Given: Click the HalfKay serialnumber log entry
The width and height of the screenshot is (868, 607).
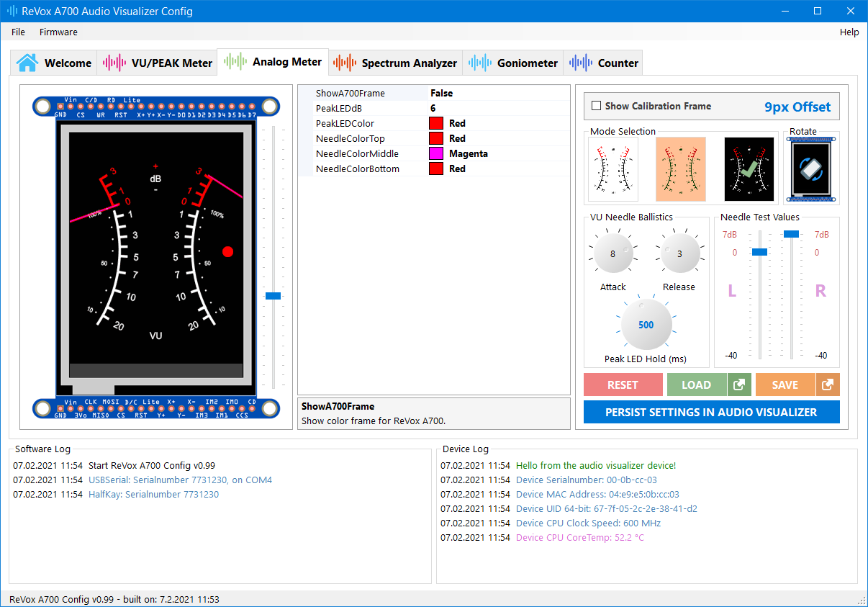Looking at the screenshot, I should pyautogui.click(x=153, y=494).
